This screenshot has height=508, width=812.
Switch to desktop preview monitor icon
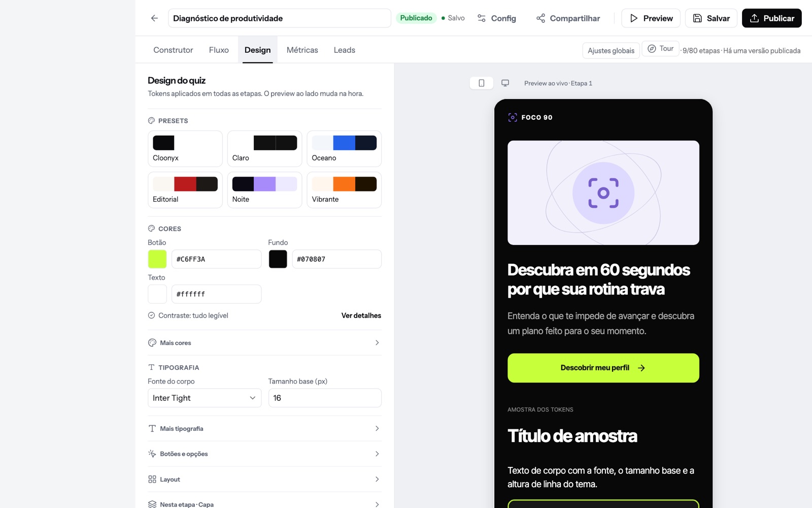505,83
